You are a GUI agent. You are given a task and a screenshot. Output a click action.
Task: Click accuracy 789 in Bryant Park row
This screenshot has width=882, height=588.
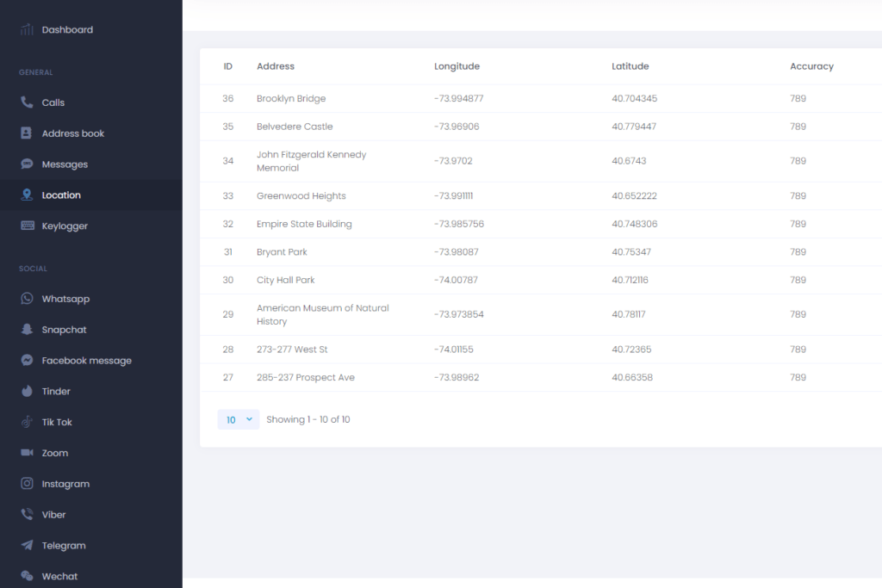(x=798, y=252)
